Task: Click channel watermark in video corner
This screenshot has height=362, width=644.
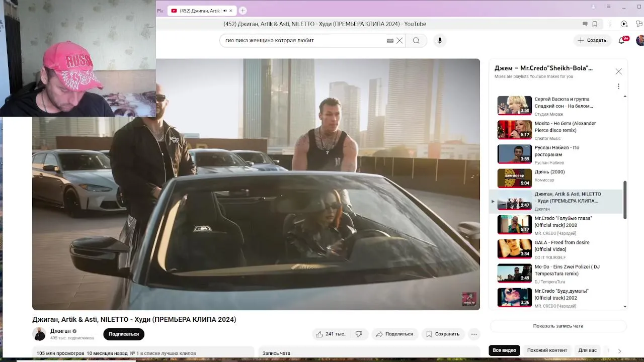Action: click(469, 299)
